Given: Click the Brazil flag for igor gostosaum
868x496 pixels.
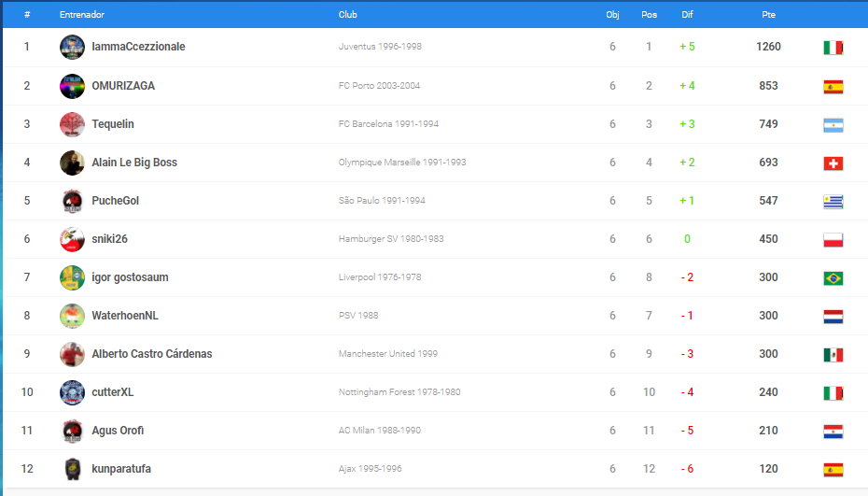Looking at the screenshot, I should point(833,278).
